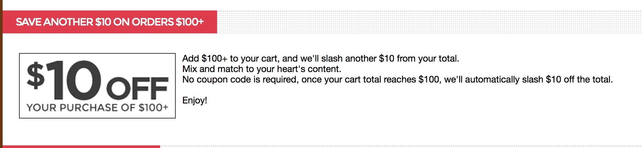
Task: Click the 'OFF' word in the coupon graphic
Action: (137, 88)
